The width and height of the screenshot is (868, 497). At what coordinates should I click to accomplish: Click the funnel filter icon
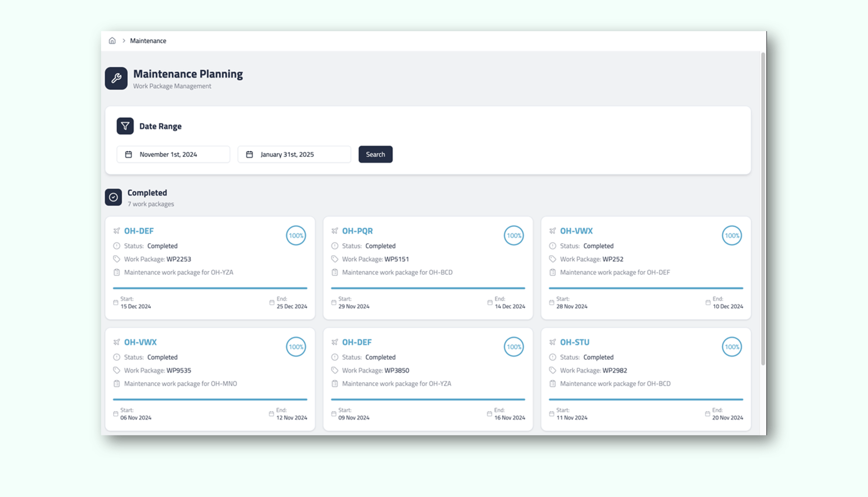[125, 126]
